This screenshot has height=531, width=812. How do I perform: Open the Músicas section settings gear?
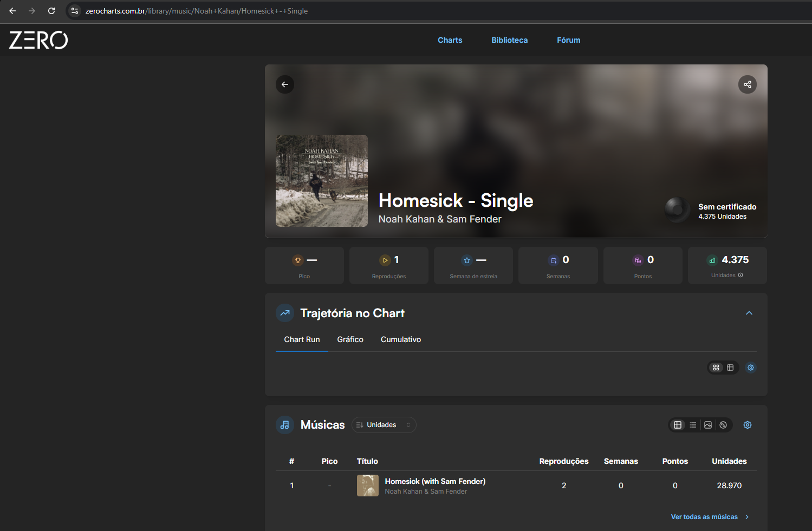(x=748, y=425)
